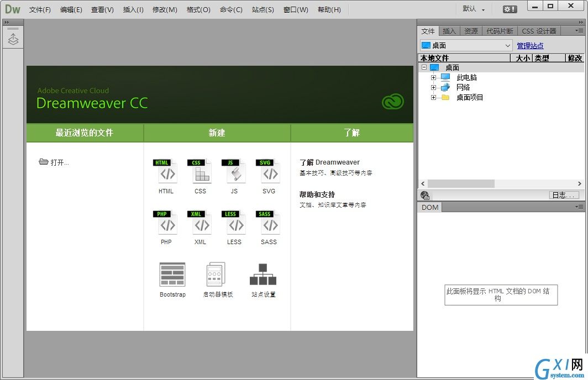The height and width of the screenshot is (380, 588).
Task: Collapse right panels with double-arrow
Action: click(x=581, y=23)
